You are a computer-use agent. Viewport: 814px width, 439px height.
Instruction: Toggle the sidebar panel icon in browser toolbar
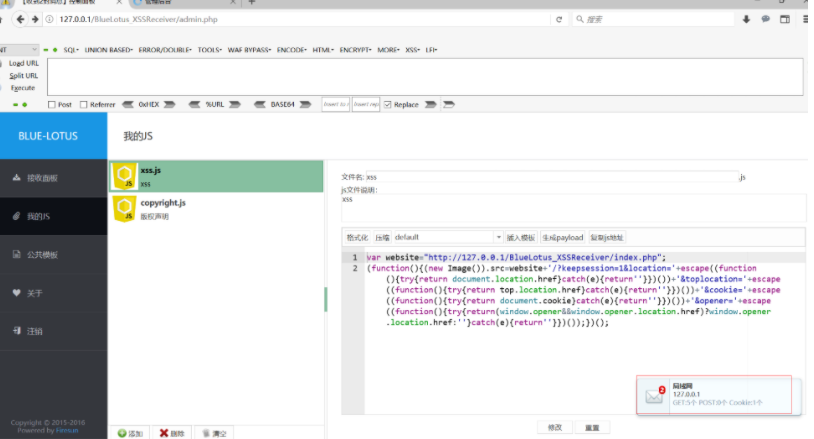click(785, 19)
